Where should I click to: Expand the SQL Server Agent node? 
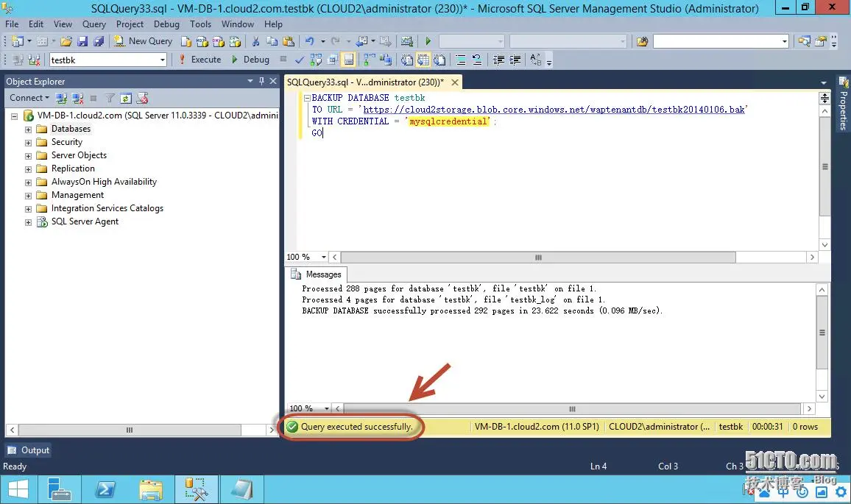pos(28,222)
